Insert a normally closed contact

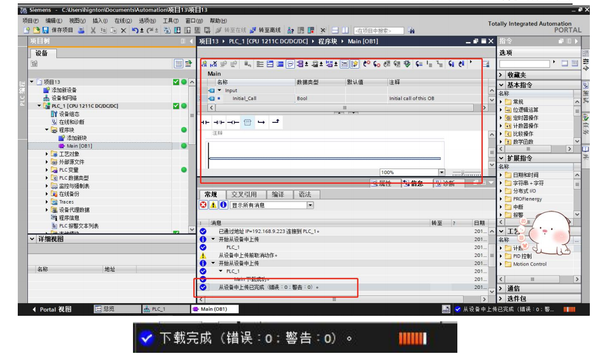tap(219, 122)
